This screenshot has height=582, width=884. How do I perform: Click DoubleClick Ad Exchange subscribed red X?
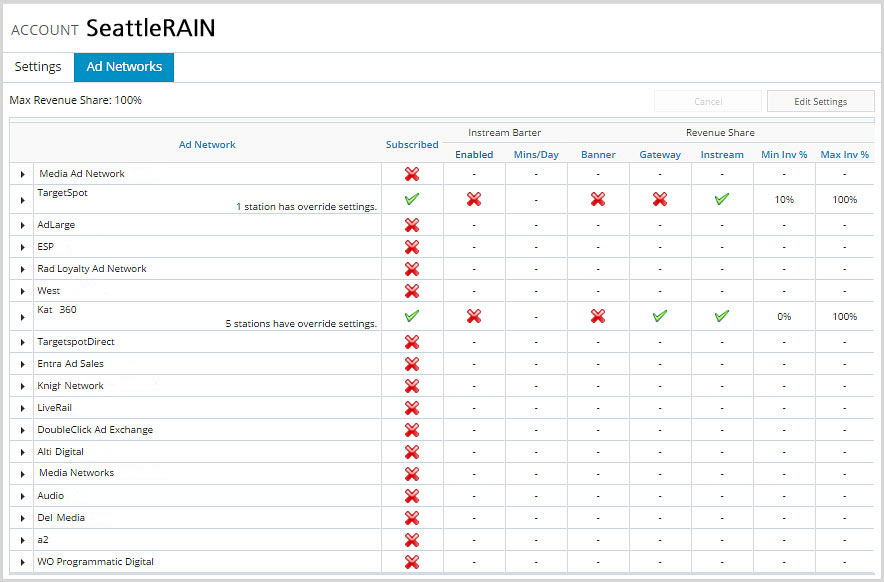coord(411,430)
